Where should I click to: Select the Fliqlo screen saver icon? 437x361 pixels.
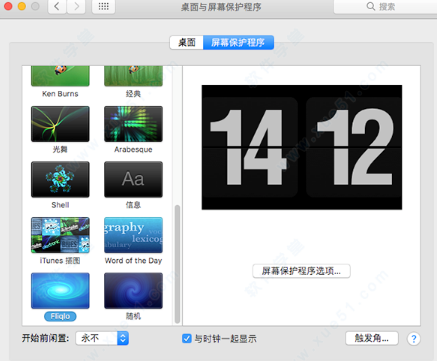pos(60,291)
